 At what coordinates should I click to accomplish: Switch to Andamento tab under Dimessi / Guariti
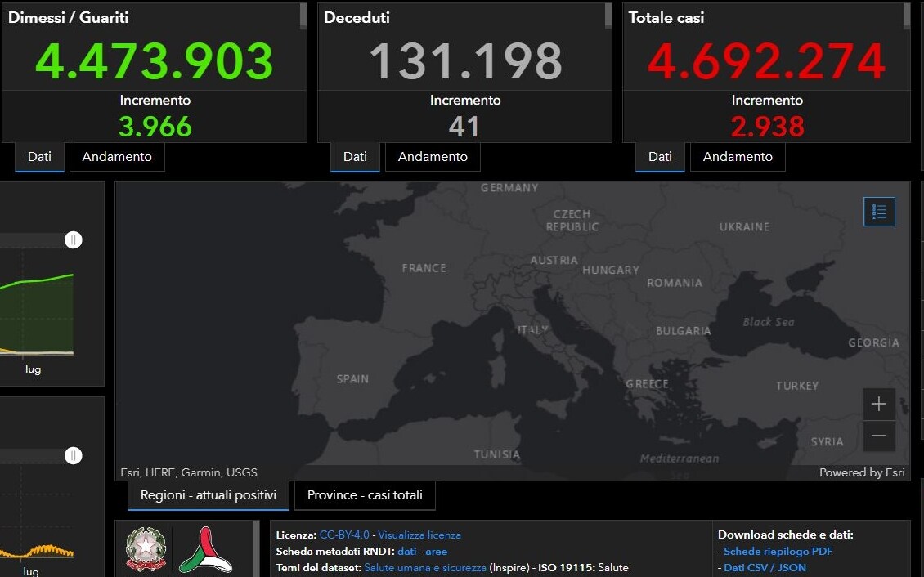click(117, 157)
